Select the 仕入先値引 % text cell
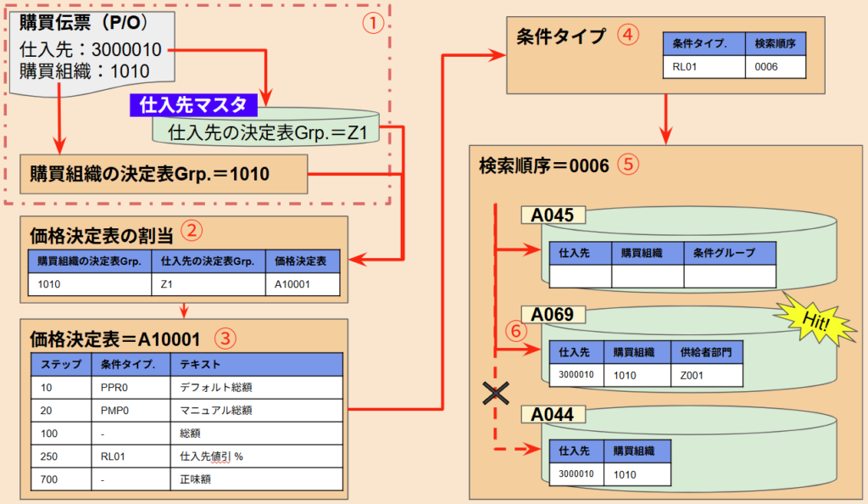Screen dimensions: 868x504 point(256,456)
